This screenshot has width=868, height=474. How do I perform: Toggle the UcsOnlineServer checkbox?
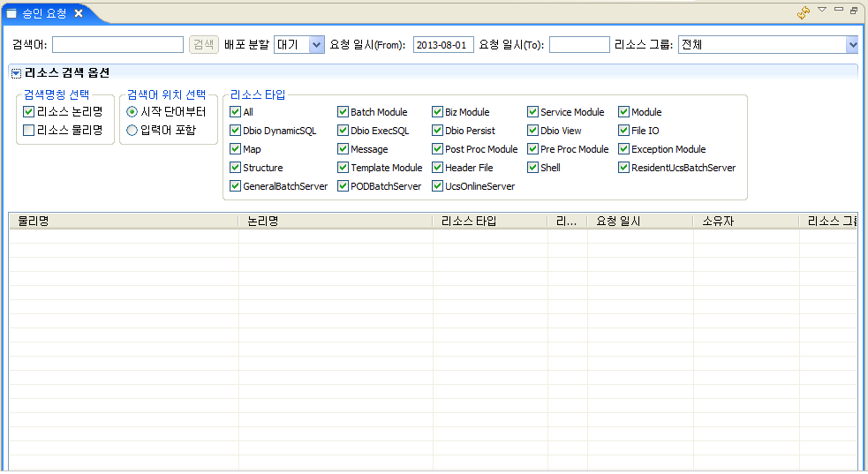tap(437, 186)
